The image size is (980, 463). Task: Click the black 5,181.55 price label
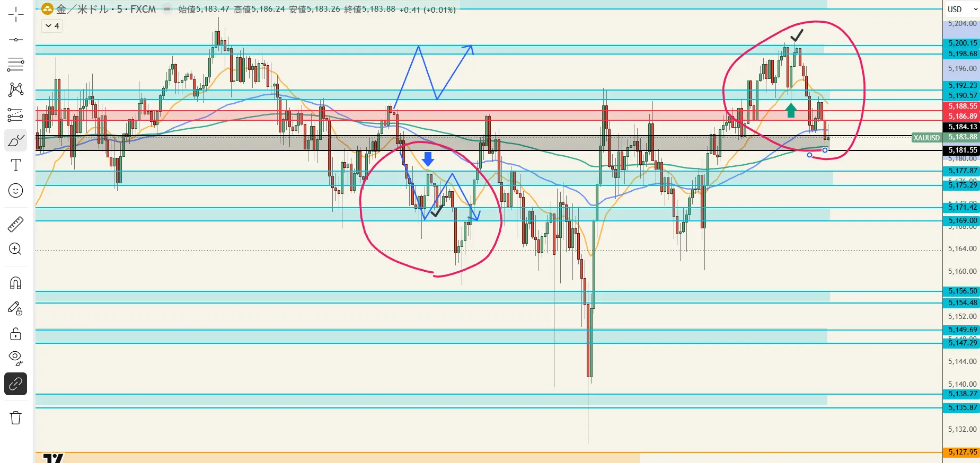tap(963, 150)
